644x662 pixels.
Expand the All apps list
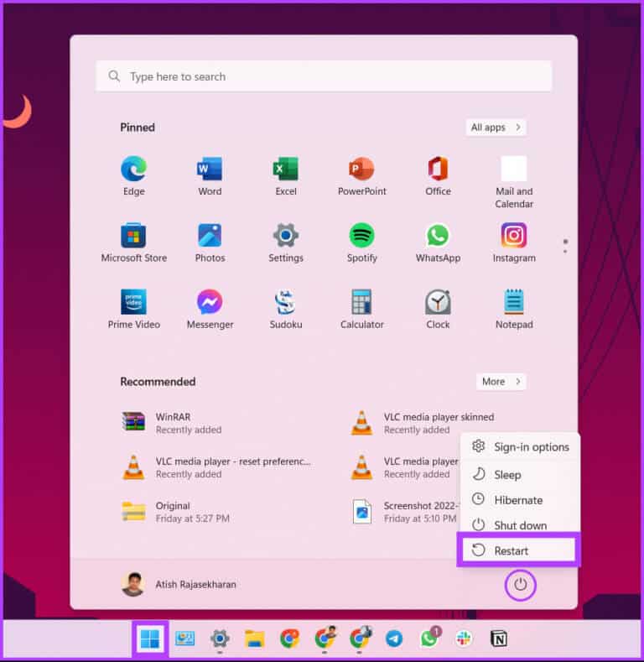coord(496,127)
